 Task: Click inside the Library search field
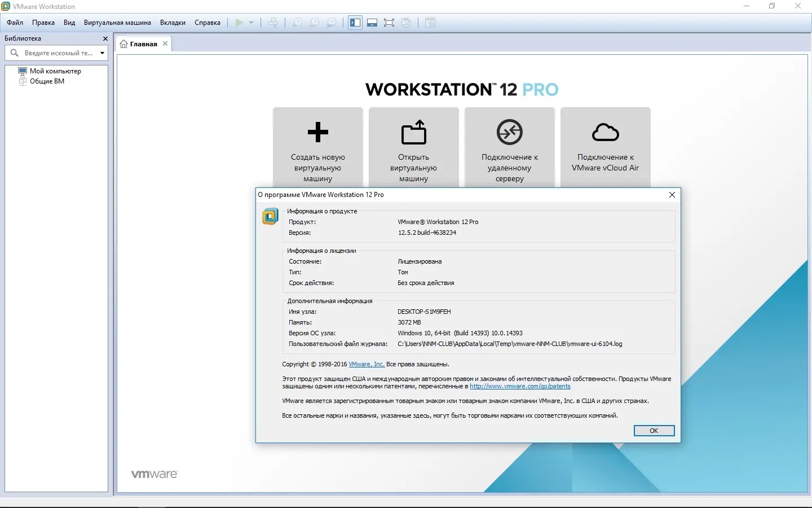click(56, 52)
